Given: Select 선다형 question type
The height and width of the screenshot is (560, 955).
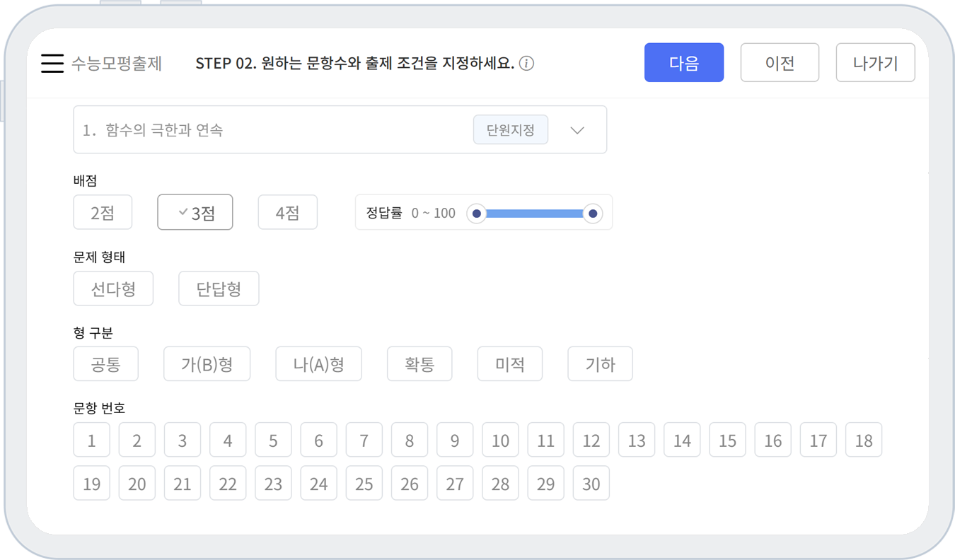Looking at the screenshot, I should pyautogui.click(x=113, y=288).
